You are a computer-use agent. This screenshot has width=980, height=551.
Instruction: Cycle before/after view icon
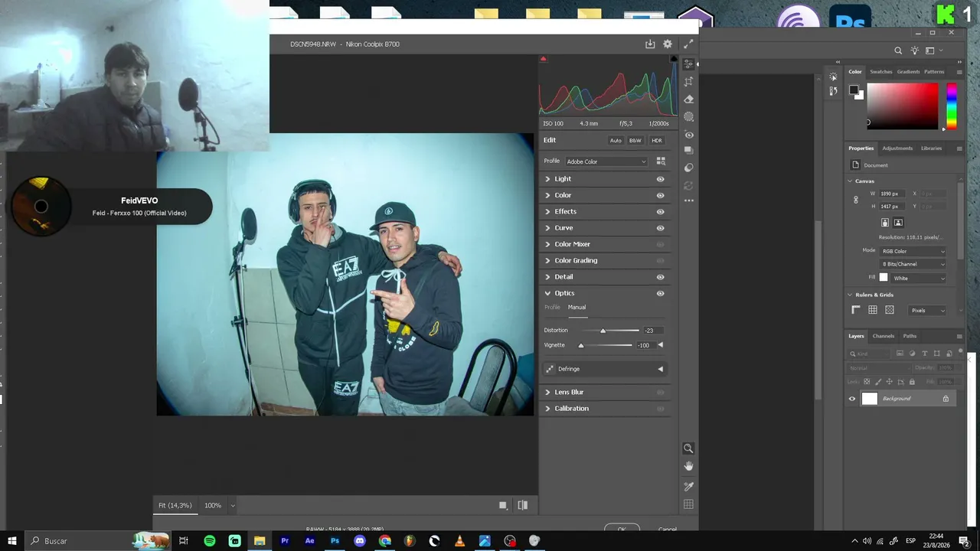click(523, 505)
